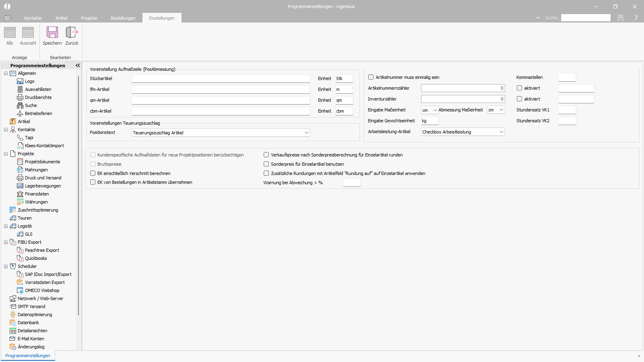This screenshot has width=644, height=362.
Task: Click the Stückartikel input field
Action: [221, 79]
